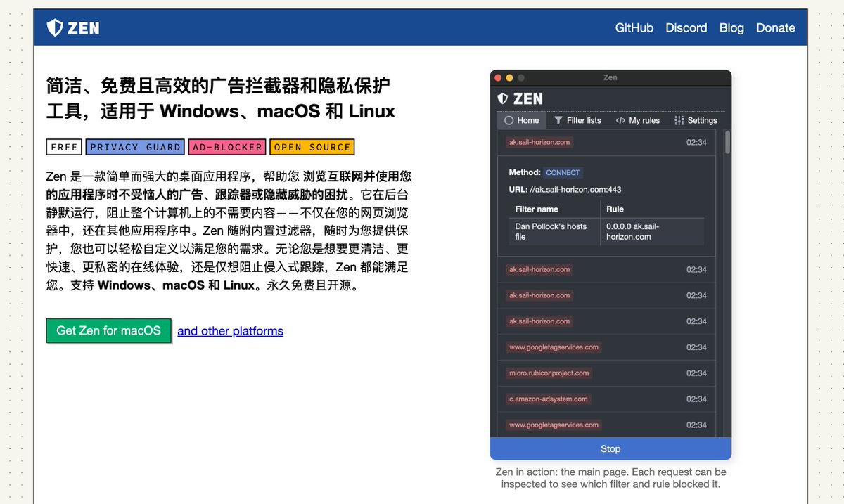Click the blue Stop button
844x504 pixels.
610,448
